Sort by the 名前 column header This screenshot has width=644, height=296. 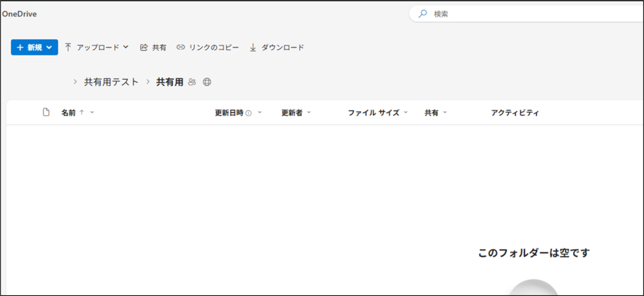(x=69, y=113)
